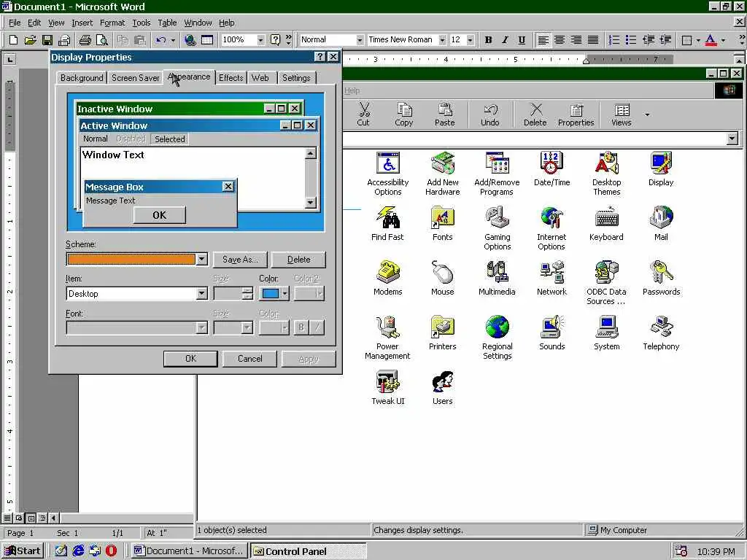Viewport: 747px width, 560px height.
Task: Open the Network icon
Action: (551, 279)
